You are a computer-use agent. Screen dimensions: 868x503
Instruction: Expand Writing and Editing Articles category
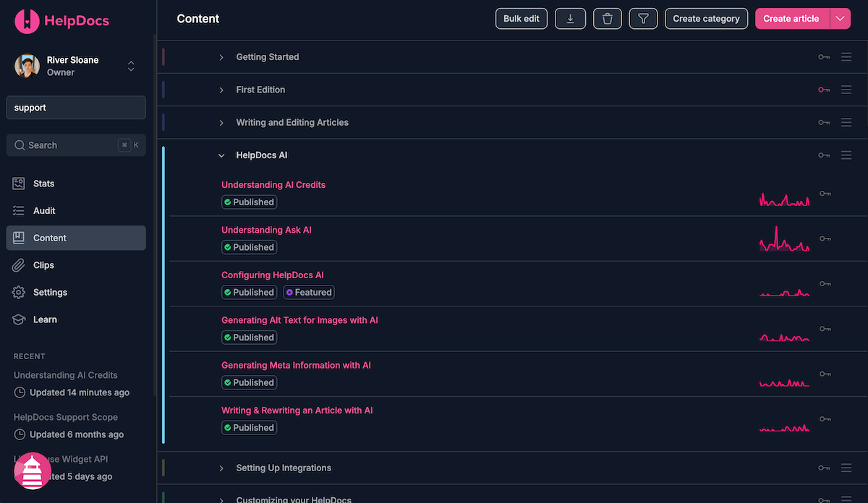(x=221, y=123)
